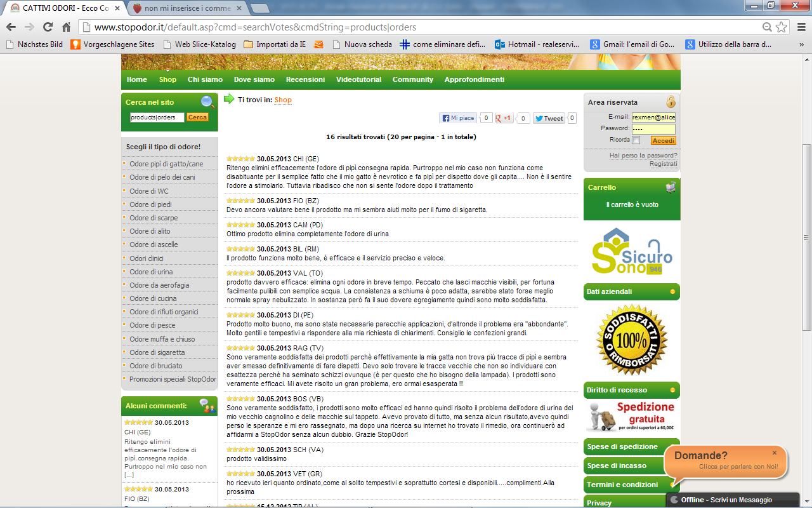812x508 pixels.
Task: Open the Importati da IE bookmark folder
Action: [275, 44]
